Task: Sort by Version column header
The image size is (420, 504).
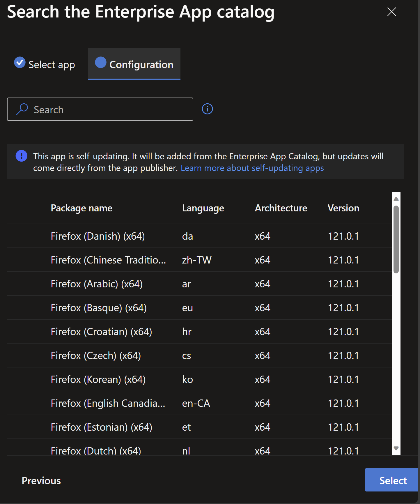Action: coord(343,208)
